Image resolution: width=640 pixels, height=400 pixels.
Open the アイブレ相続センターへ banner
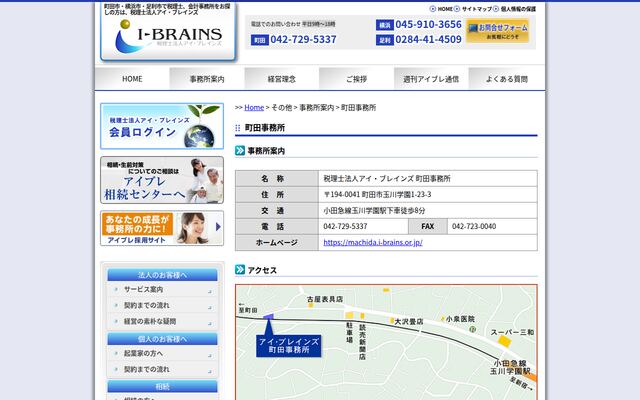click(x=162, y=180)
